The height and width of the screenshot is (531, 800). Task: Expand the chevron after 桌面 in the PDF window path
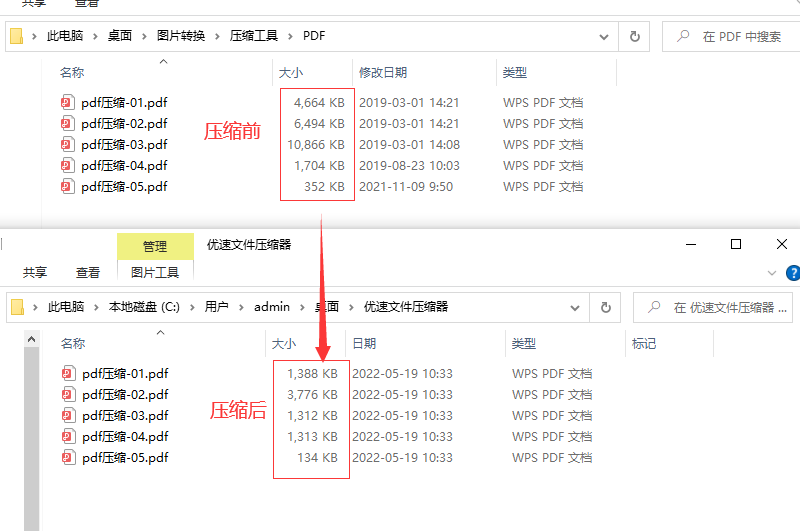point(144,36)
